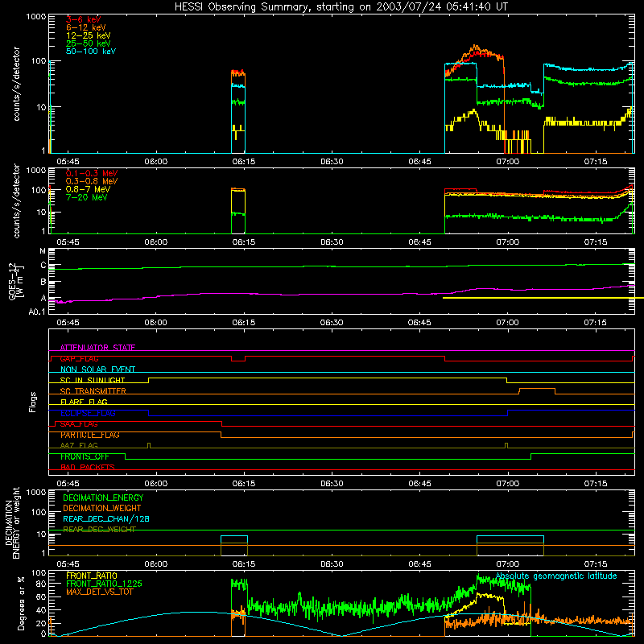
Task: Select the SC_TRANSMITTER flag label
Action: click(93, 391)
